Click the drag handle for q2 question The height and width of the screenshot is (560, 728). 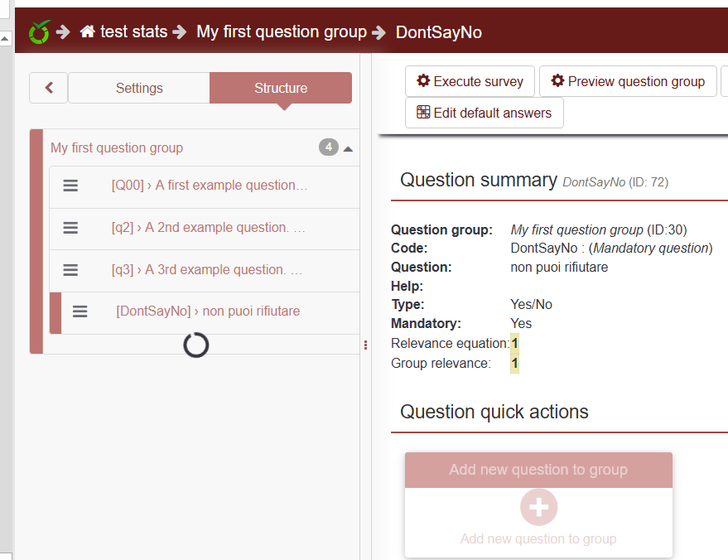point(70,228)
